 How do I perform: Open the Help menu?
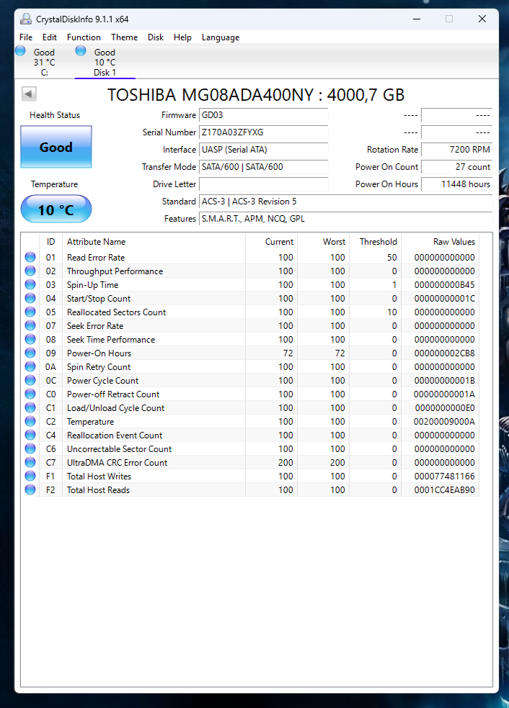(182, 37)
